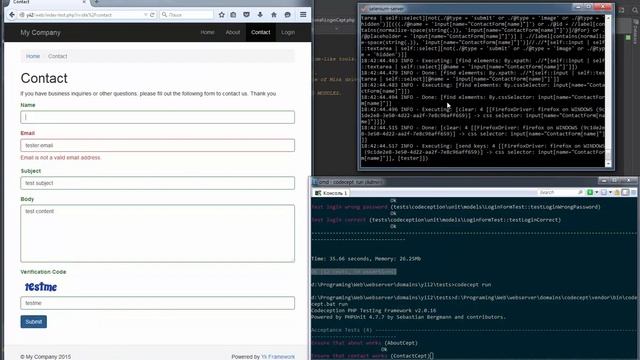The image size is (640, 360).
Task: Open Firefox bookmarks list icon
Action: click(233, 15)
